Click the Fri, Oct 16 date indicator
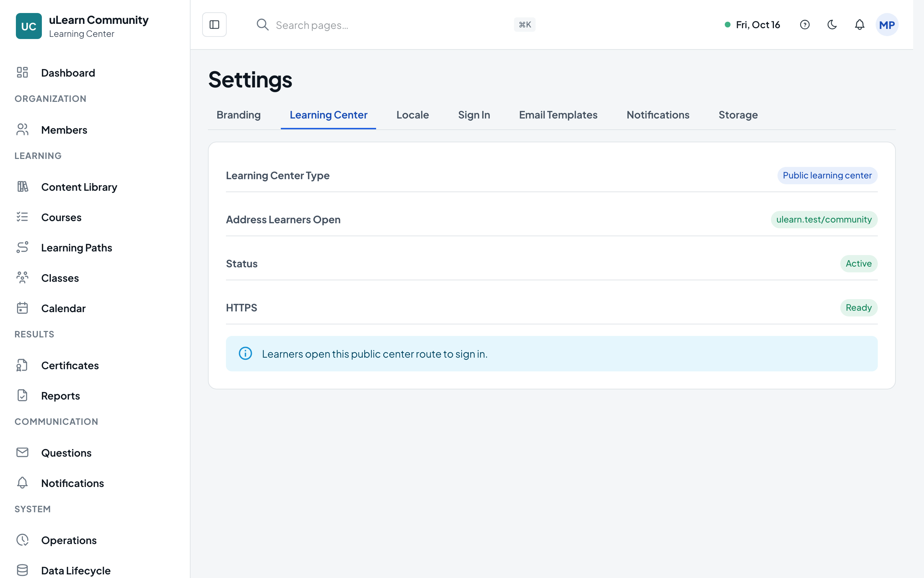This screenshot has width=924, height=578. click(752, 25)
